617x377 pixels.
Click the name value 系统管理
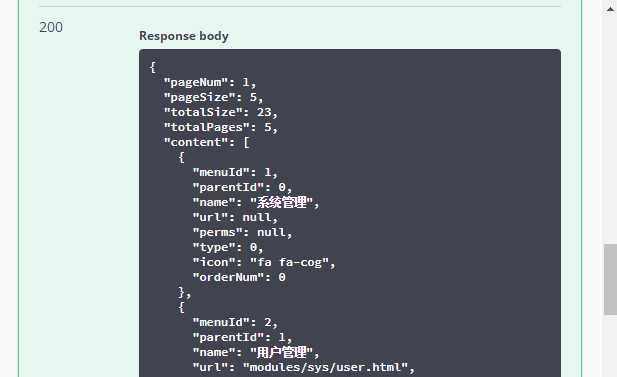pos(281,202)
